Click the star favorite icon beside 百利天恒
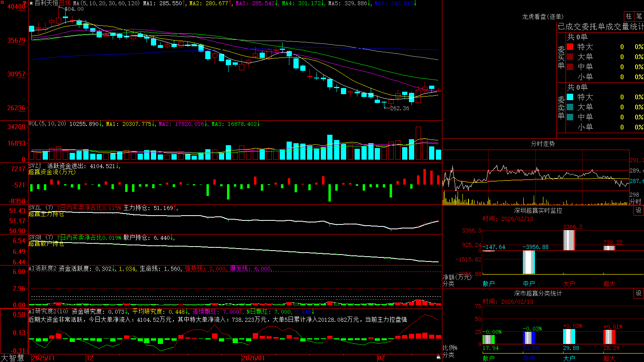The height and width of the screenshot is (362, 644). (31, 3)
